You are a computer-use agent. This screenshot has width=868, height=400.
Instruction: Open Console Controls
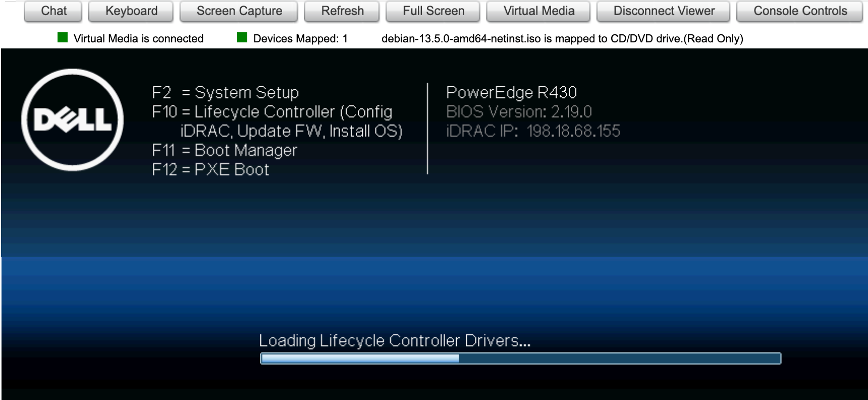pos(800,11)
